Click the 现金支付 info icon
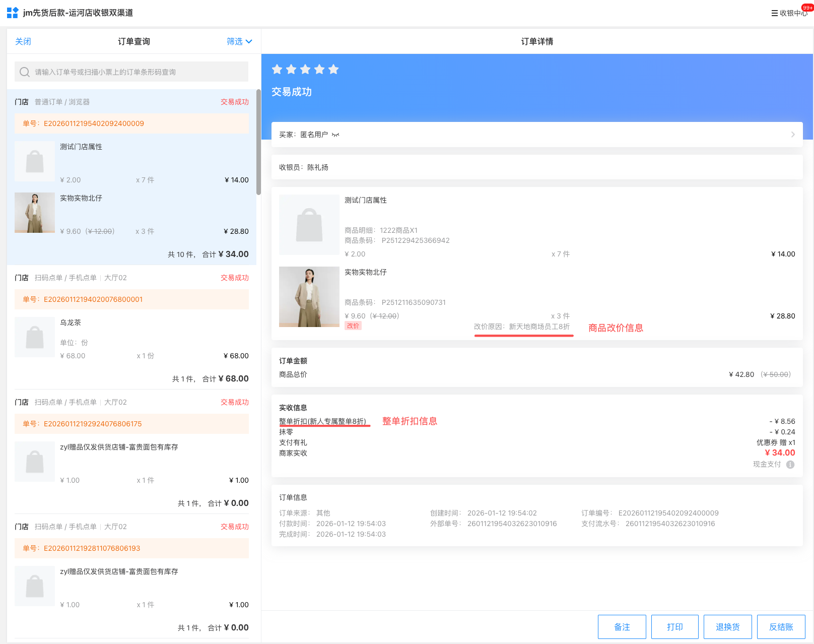 pos(790,465)
